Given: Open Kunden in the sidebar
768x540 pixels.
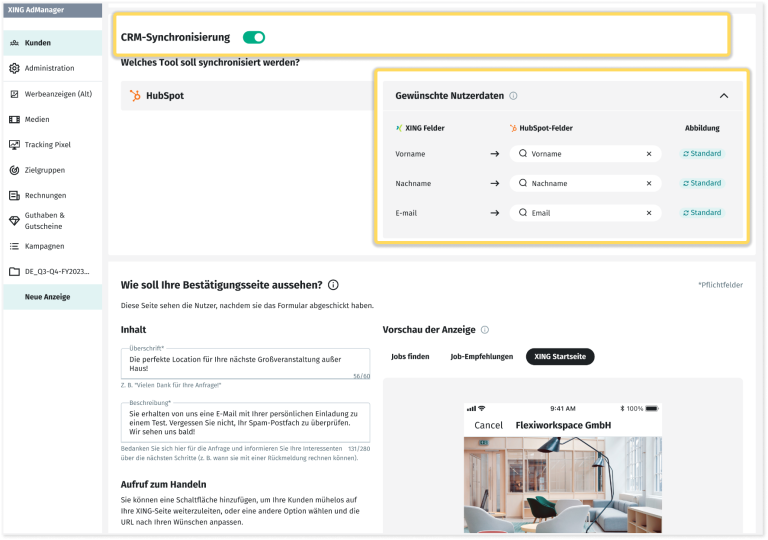Looking at the screenshot, I should click(x=52, y=43).
